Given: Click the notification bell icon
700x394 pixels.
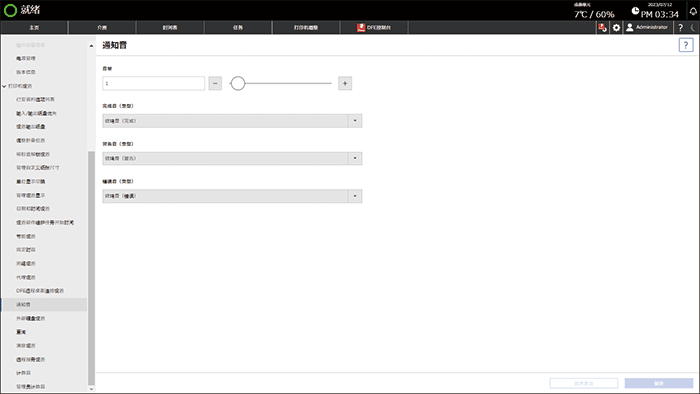Looking at the screenshot, I should [693, 11].
